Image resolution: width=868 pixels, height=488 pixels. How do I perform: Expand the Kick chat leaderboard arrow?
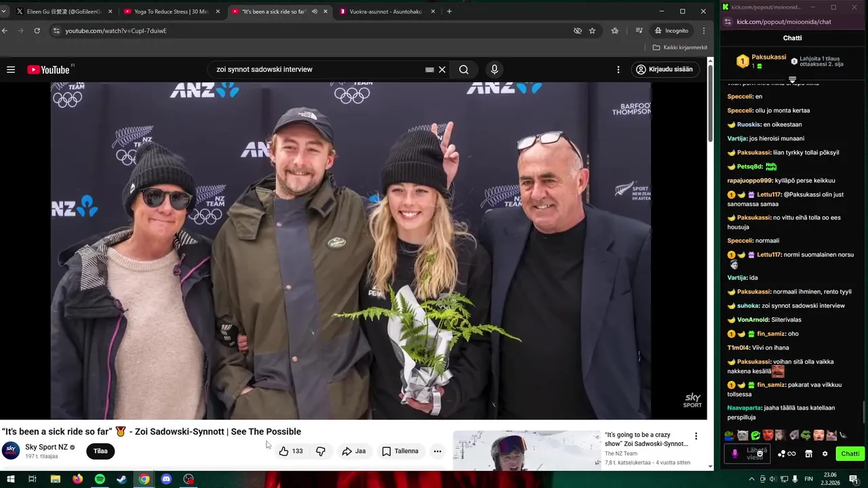coord(792,80)
